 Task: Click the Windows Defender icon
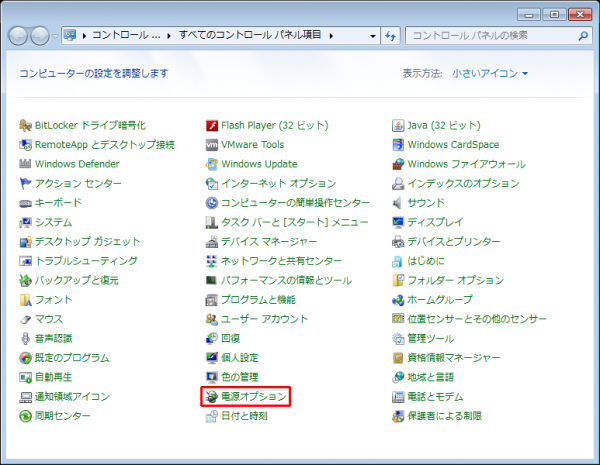(x=25, y=164)
